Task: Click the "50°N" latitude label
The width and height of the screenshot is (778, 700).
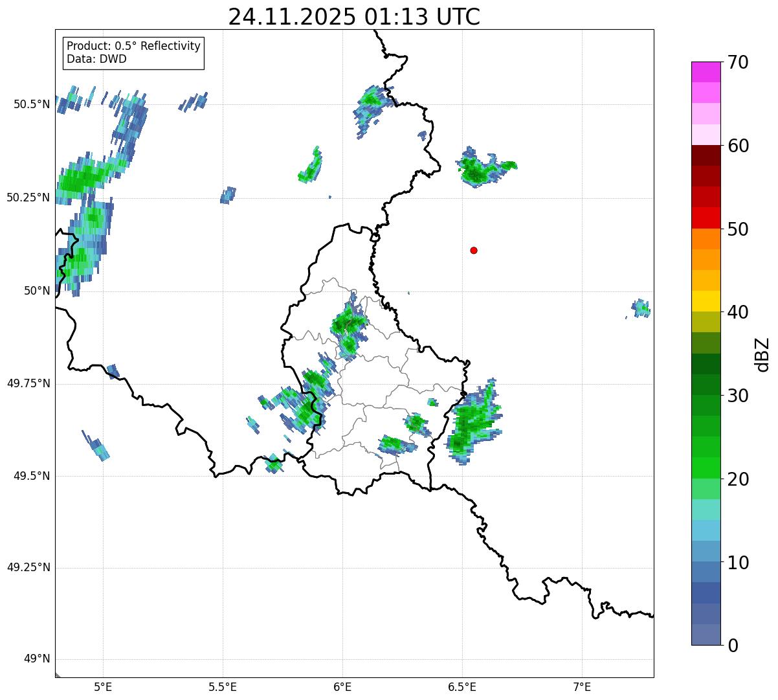Action: 37,291
